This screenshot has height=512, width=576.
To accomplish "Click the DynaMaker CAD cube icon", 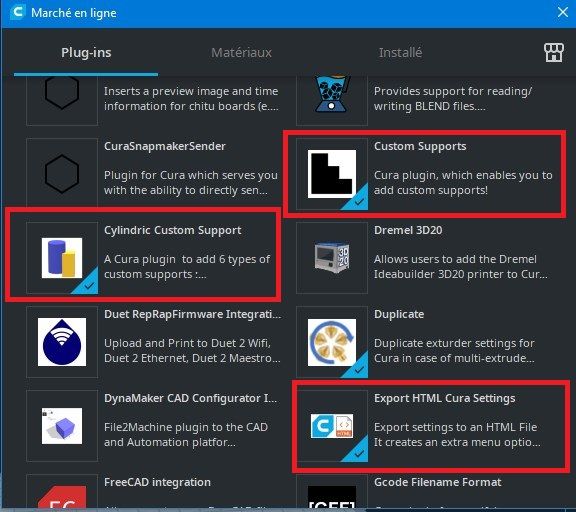I will [x=62, y=426].
